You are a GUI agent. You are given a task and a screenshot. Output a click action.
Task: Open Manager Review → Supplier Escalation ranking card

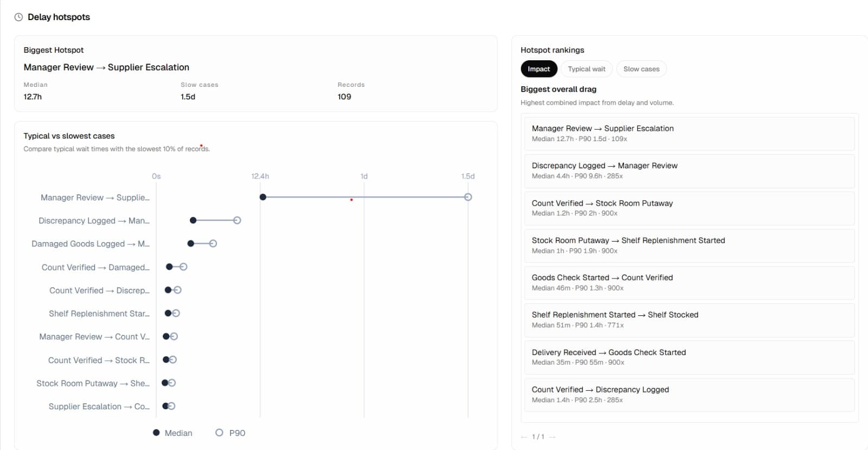tap(690, 134)
